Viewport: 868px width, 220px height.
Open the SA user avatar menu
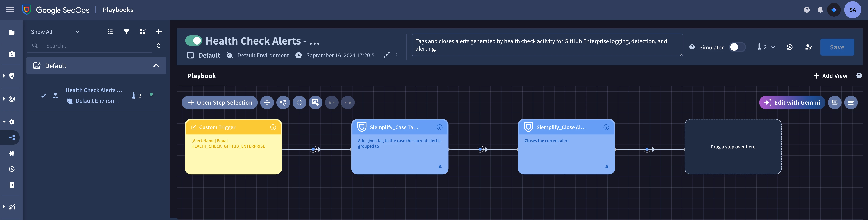[853, 10]
